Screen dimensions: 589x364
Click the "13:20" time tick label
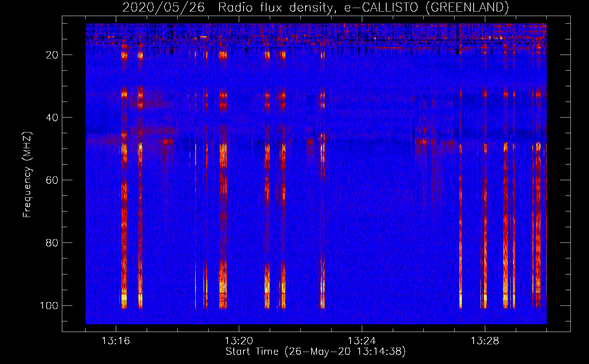click(x=239, y=341)
